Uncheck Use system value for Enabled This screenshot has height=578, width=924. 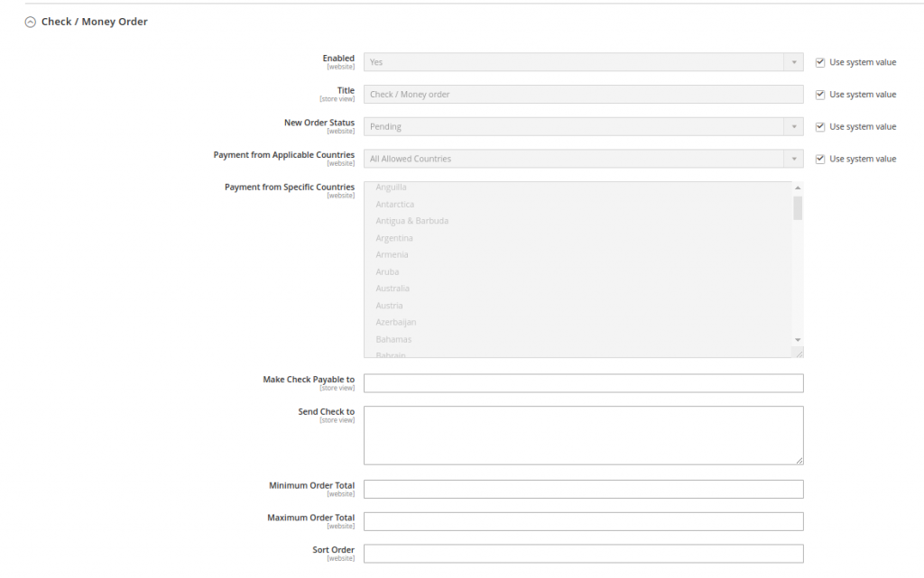pyautogui.click(x=819, y=62)
